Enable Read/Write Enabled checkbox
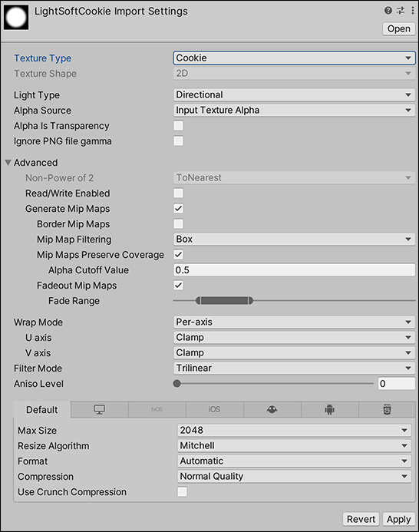This screenshot has height=532, width=419. point(179,193)
